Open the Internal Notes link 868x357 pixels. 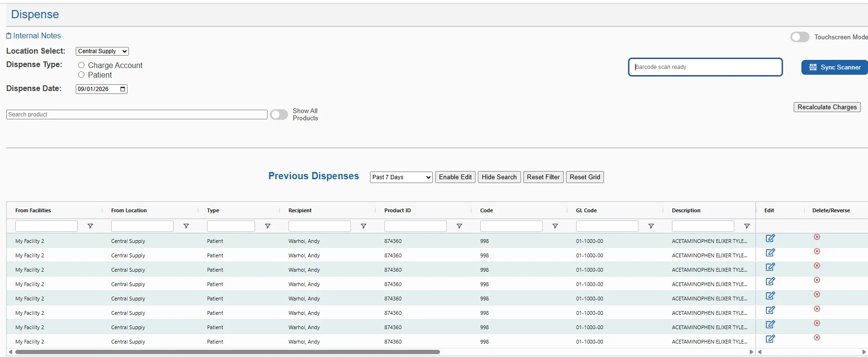tap(34, 36)
